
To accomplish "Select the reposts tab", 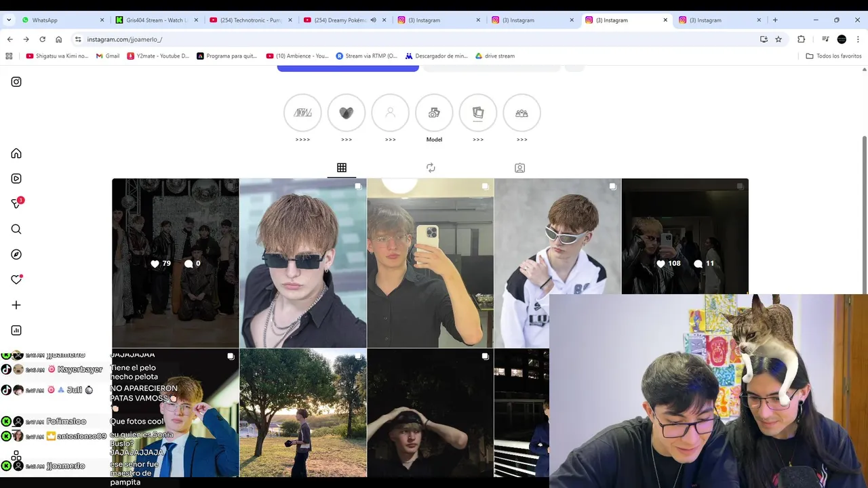I will (431, 167).
